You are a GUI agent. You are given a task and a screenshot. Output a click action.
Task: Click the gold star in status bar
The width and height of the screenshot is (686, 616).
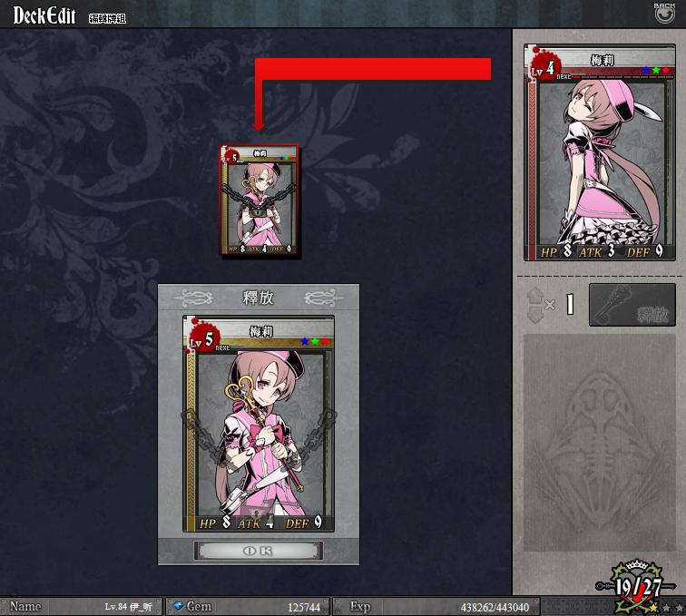(x=653, y=608)
